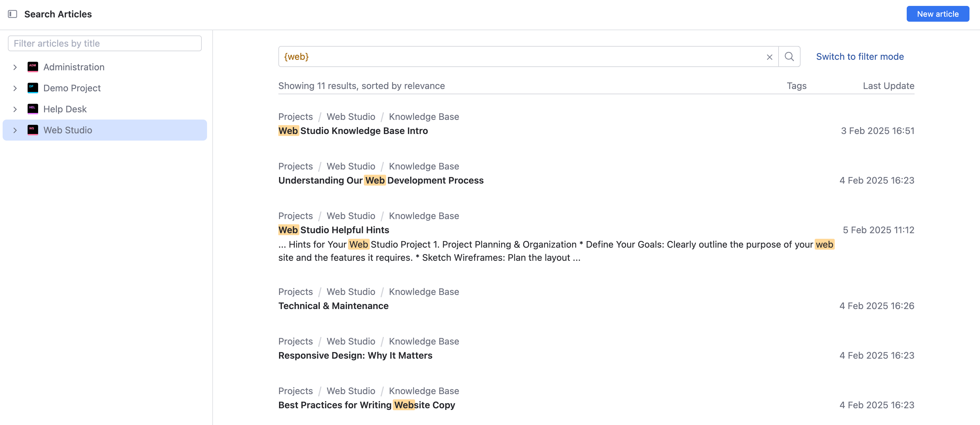Click the Help Desk project icon
The image size is (980, 425).
[33, 109]
